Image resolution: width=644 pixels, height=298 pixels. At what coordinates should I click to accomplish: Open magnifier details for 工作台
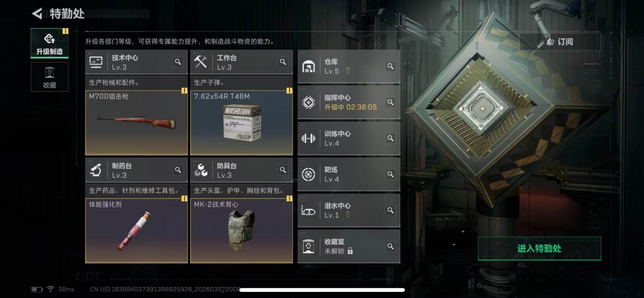point(283,62)
